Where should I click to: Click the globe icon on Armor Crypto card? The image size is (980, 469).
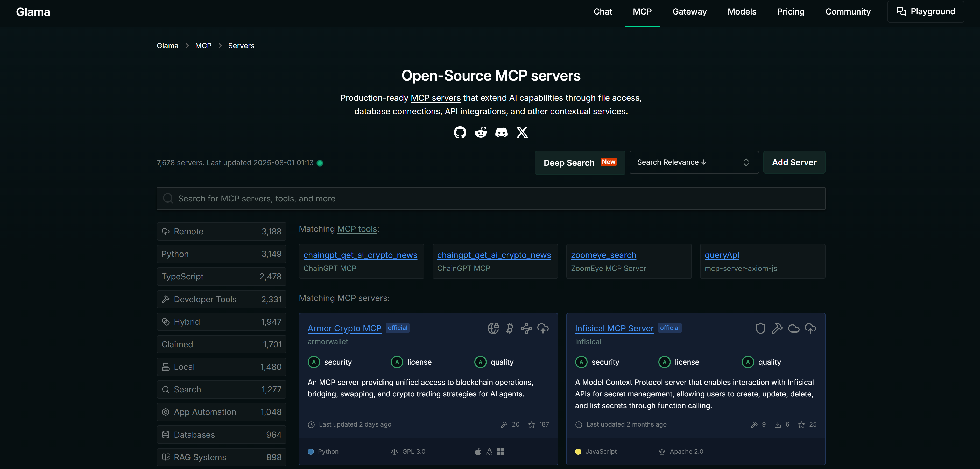[x=493, y=328]
